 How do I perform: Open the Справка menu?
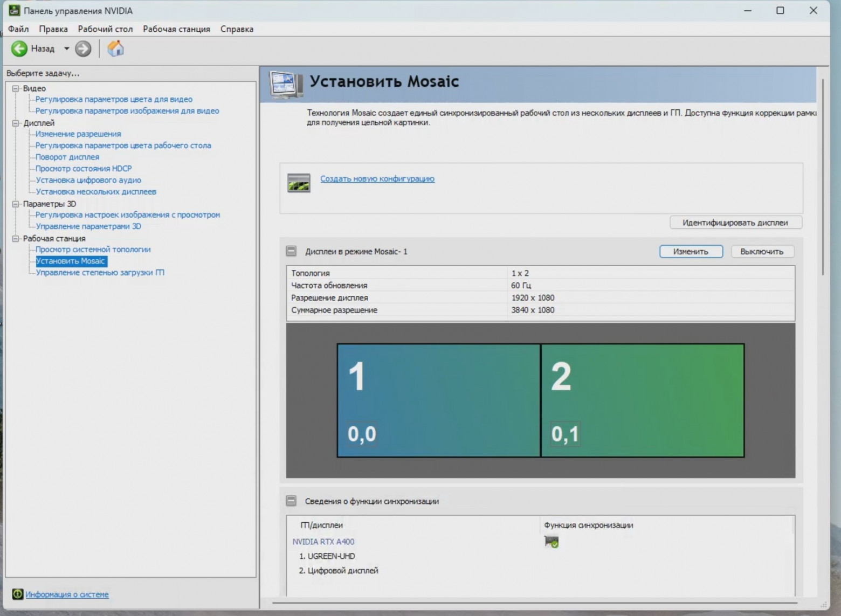(x=237, y=29)
